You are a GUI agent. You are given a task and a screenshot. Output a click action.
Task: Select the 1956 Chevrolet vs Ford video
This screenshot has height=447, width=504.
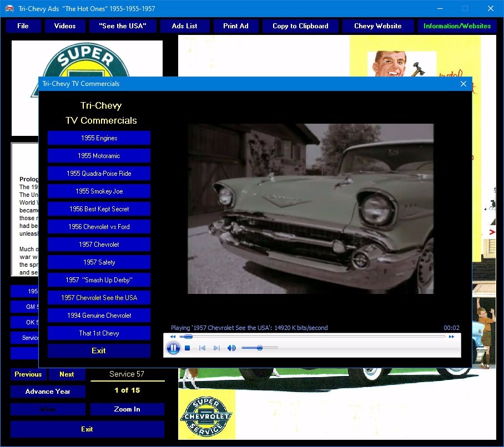[99, 227]
